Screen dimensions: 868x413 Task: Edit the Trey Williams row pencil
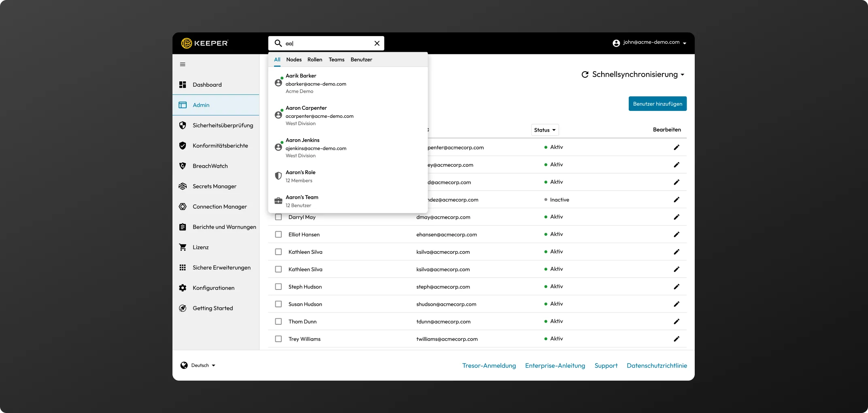tap(677, 339)
